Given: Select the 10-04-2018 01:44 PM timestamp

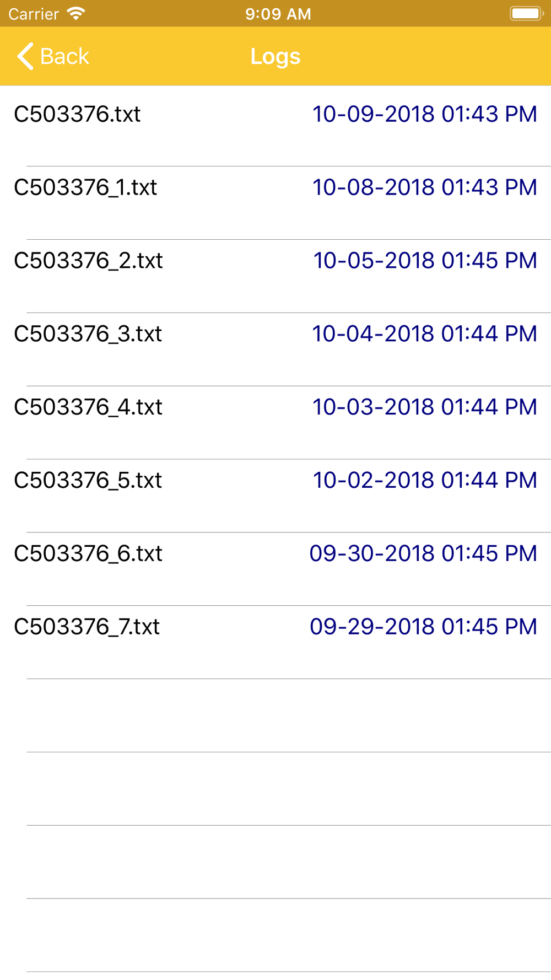Looking at the screenshot, I should (x=425, y=334).
